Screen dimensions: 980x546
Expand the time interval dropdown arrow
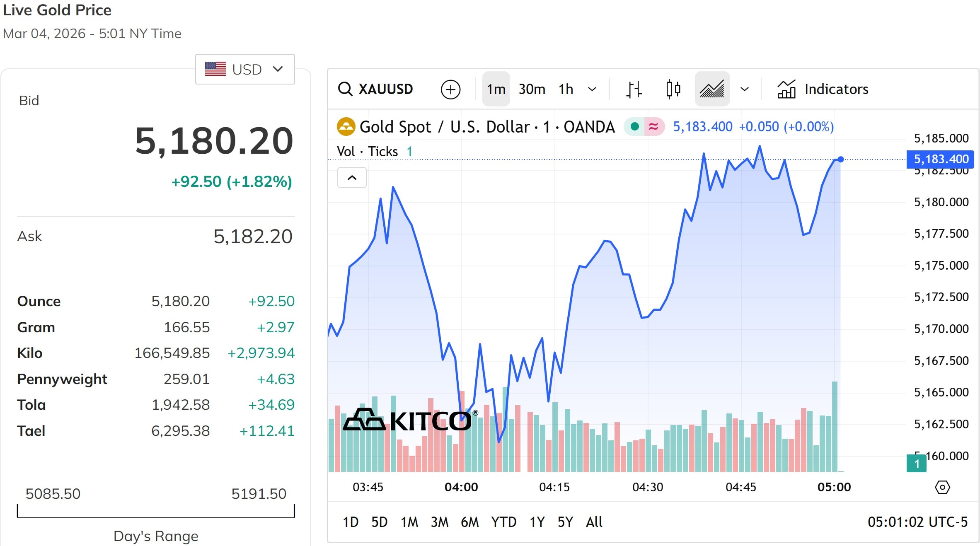593,89
